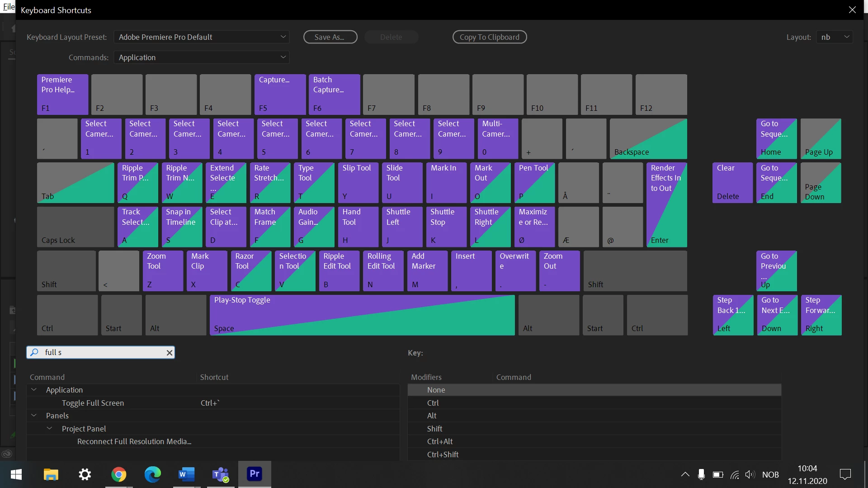This screenshot has width=868, height=488.
Task: Show hidden system tray icons
Action: (685, 474)
